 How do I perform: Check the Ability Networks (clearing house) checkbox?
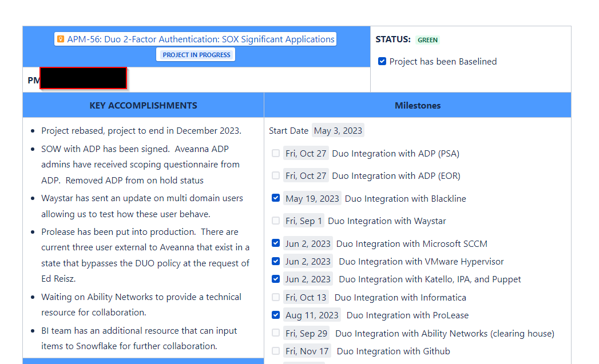click(275, 333)
